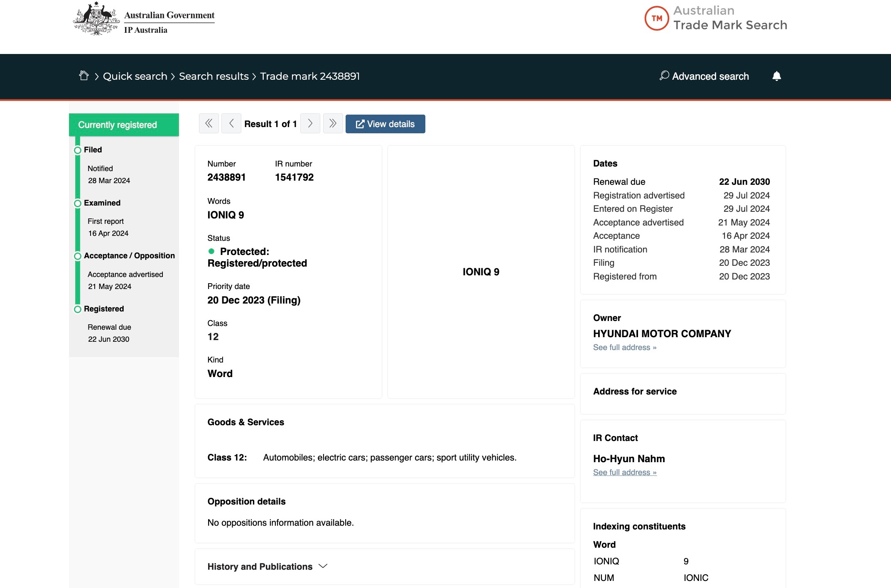Open the View details button
The width and height of the screenshot is (891, 588).
[385, 124]
